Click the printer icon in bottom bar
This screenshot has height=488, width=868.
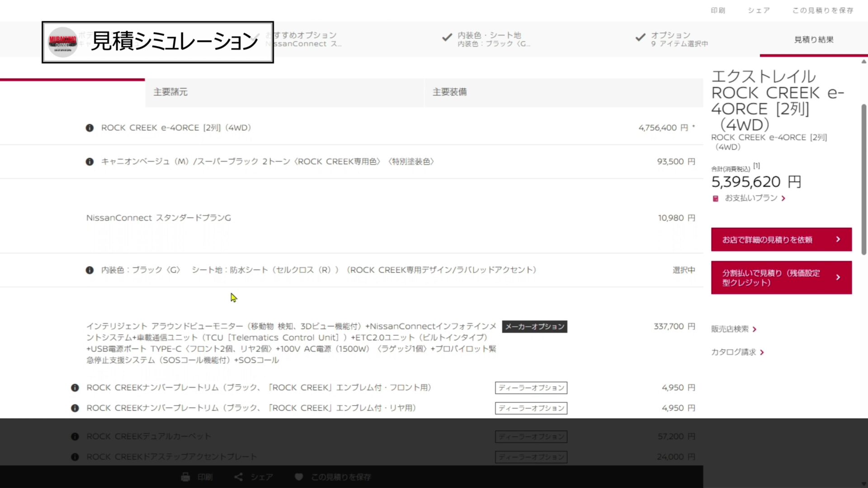[x=185, y=477]
